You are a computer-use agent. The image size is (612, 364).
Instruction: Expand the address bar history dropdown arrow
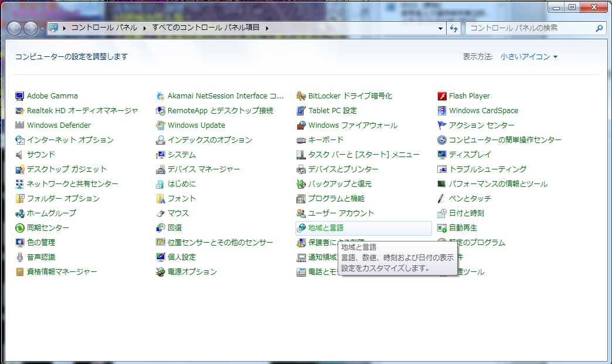point(440,28)
